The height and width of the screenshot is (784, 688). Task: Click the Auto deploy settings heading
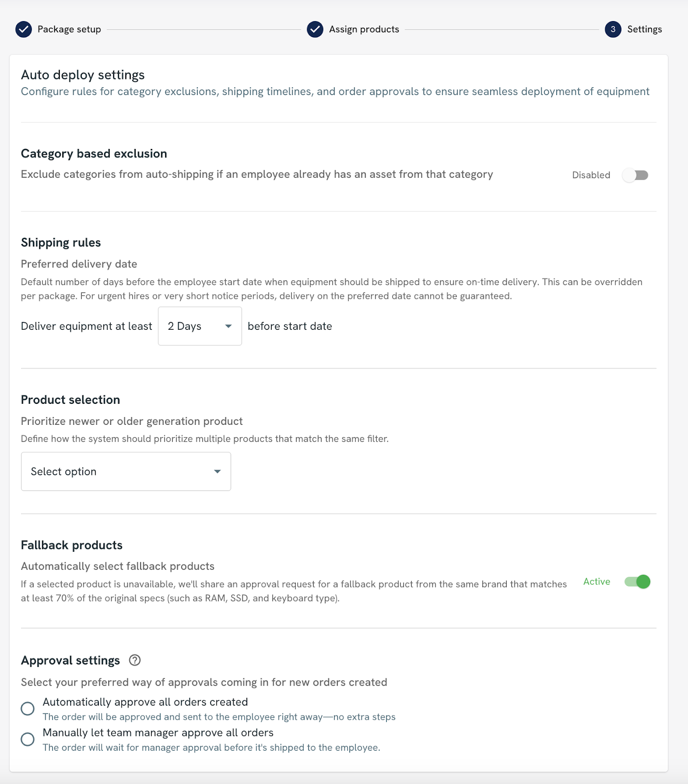tap(83, 75)
